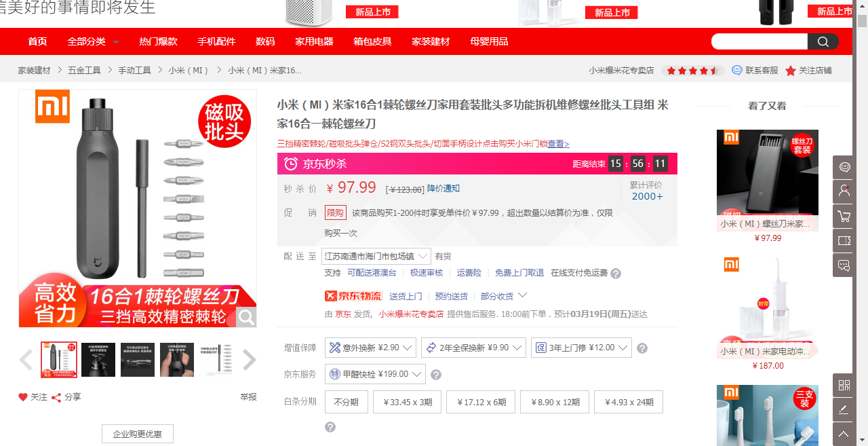The image size is (868, 446).
Task: Click the 关注店铺 star icon
Action: click(x=791, y=71)
